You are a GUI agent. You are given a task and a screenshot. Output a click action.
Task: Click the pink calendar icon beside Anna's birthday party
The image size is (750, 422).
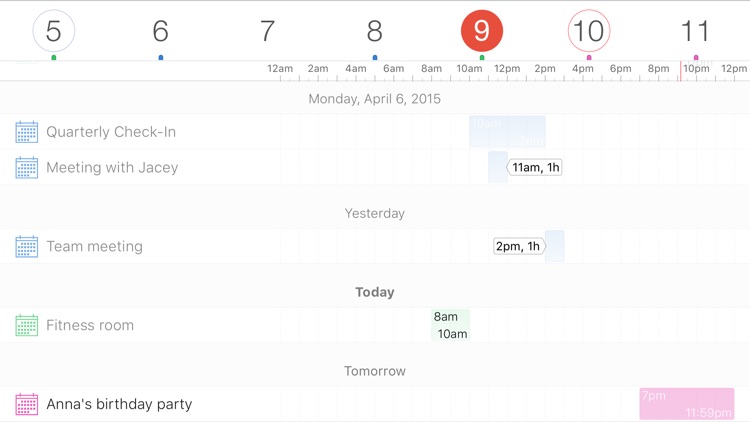coord(27,404)
